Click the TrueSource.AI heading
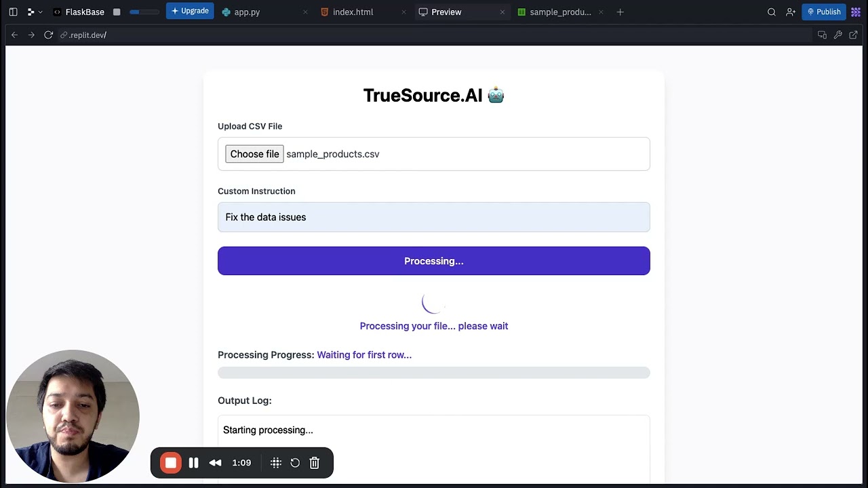The width and height of the screenshot is (868, 488). point(434,96)
